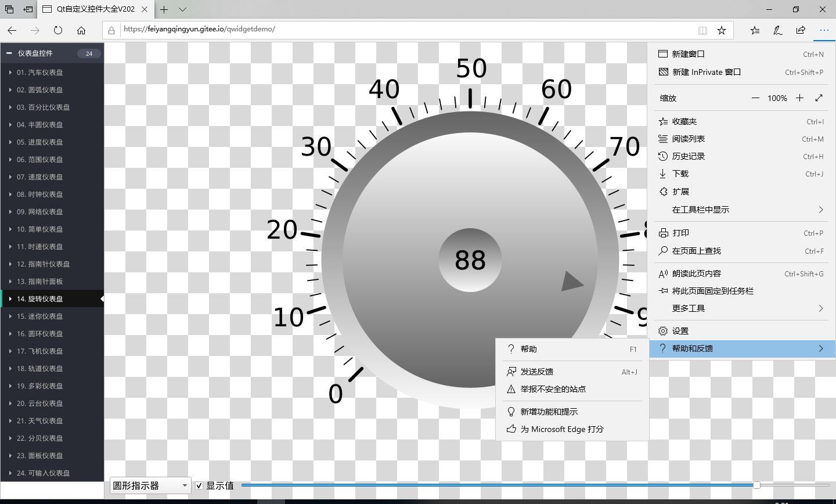Screen dimensions: 836x504
Task: Open the favorites hub icon in the toolbar
Action: click(755, 30)
